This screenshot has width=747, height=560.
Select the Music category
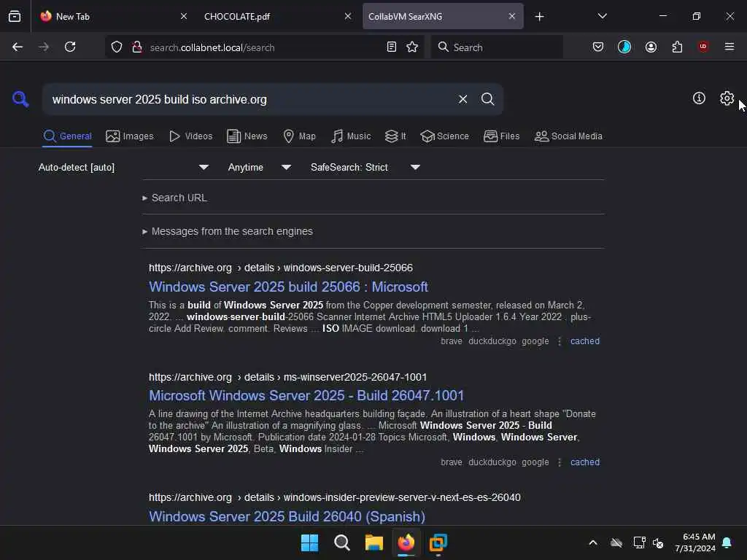click(351, 136)
